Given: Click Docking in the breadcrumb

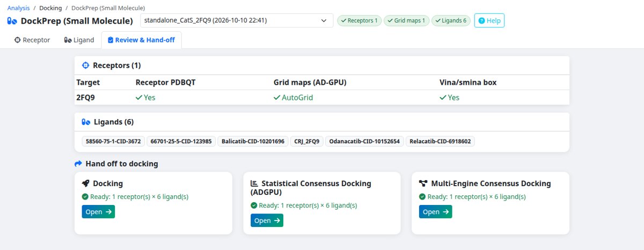Looking at the screenshot, I should pos(50,8).
